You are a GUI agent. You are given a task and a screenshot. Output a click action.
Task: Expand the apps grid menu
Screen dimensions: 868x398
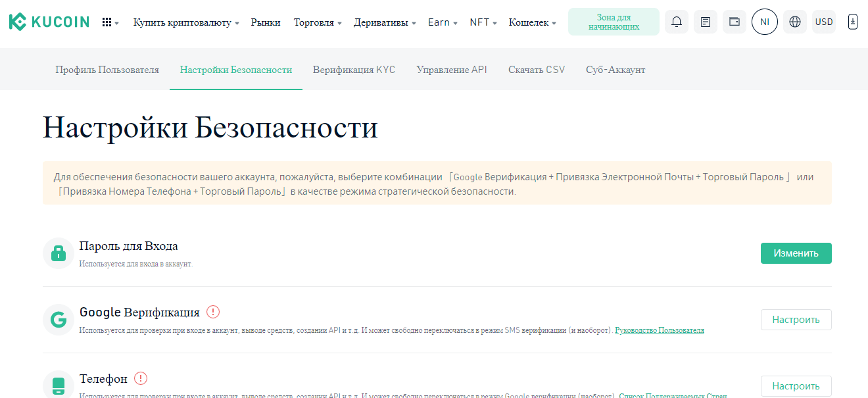[x=110, y=22]
